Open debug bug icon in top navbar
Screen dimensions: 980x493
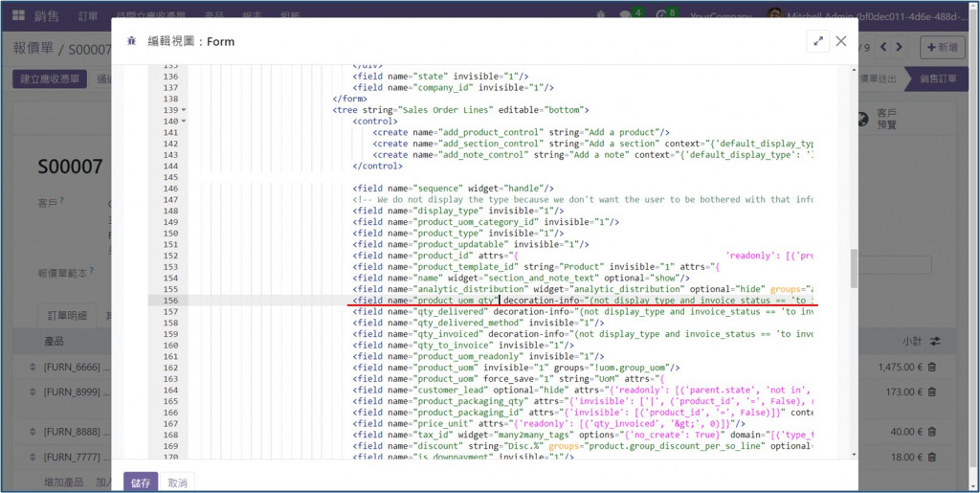tap(601, 15)
